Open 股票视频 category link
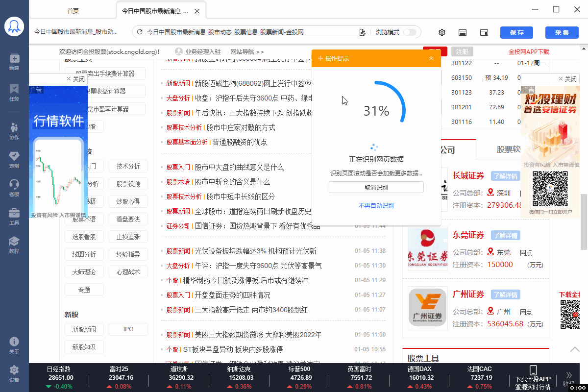Viewport: 588px width, 392px height. pyautogui.click(x=128, y=184)
